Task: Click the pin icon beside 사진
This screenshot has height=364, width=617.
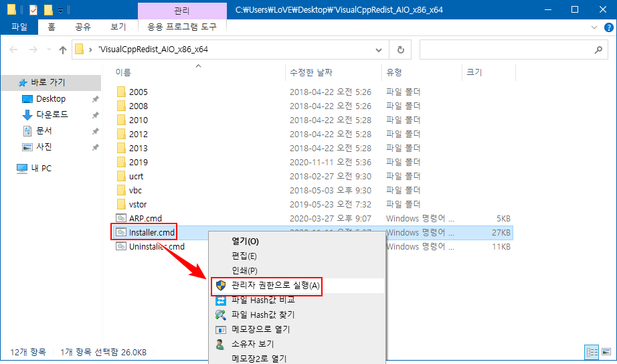Action: pyautogui.click(x=95, y=148)
